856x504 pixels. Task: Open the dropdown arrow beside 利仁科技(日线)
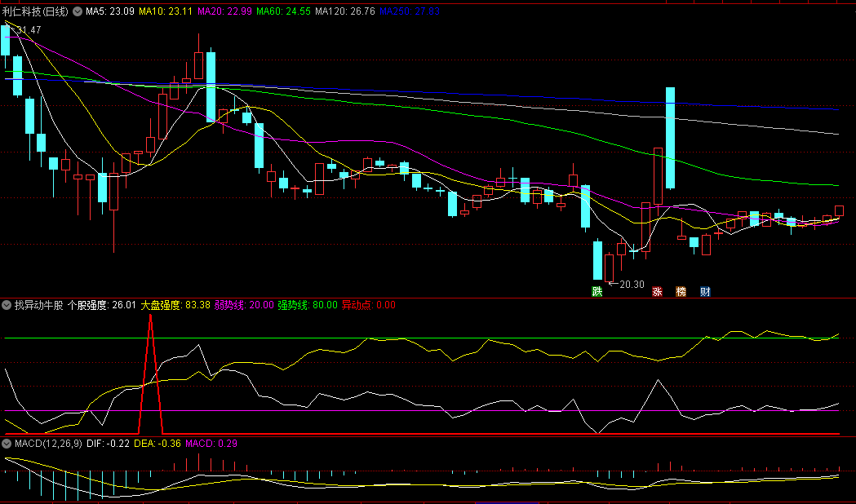(x=78, y=11)
